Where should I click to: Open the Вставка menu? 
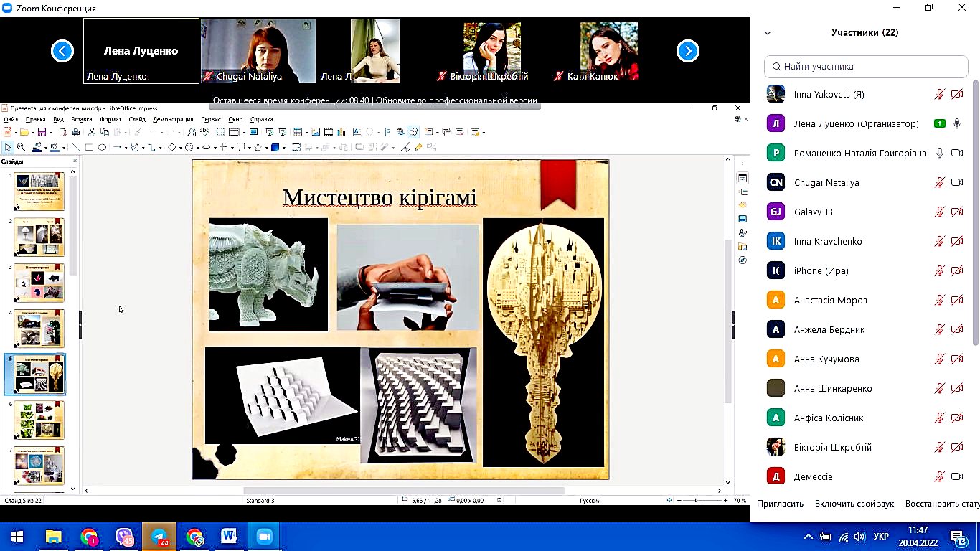tap(82, 119)
